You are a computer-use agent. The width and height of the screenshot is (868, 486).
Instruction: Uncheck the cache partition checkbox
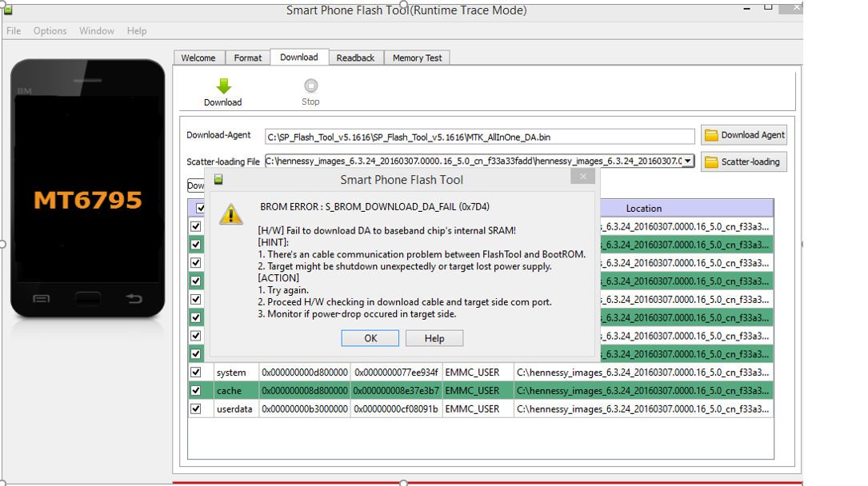click(x=195, y=391)
